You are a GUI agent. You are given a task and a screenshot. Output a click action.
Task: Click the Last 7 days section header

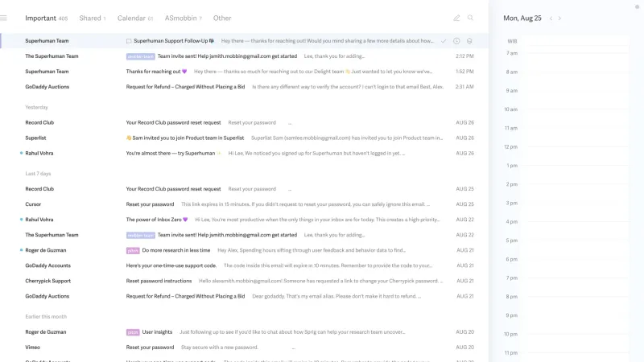pyautogui.click(x=38, y=174)
